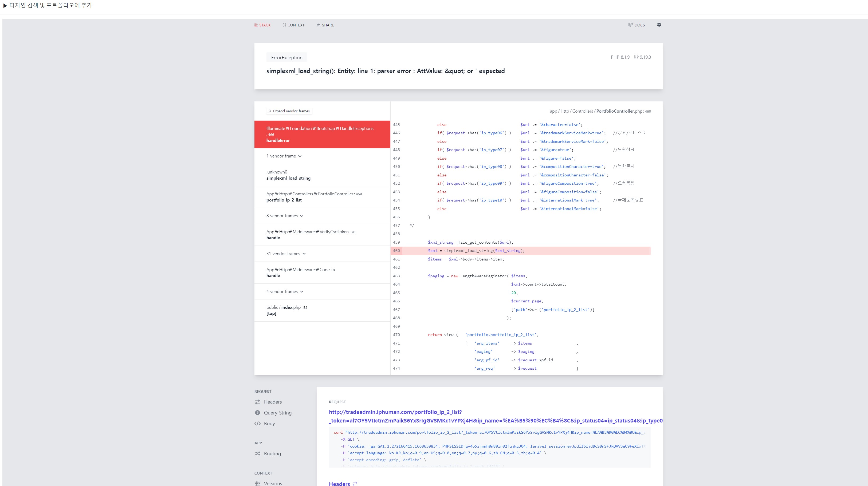The image size is (868, 486).
Task: Expand the 31 vendor frames group
Action: click(x=286, y=254)
